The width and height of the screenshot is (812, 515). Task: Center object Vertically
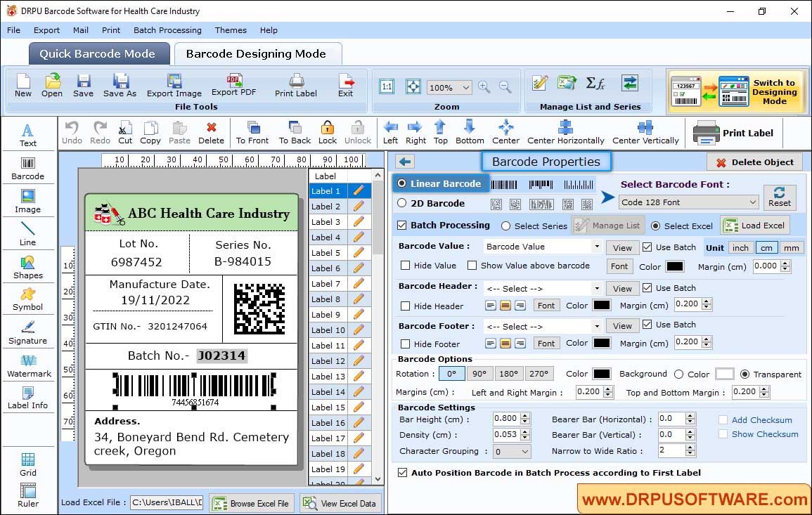tap(645, 133)
